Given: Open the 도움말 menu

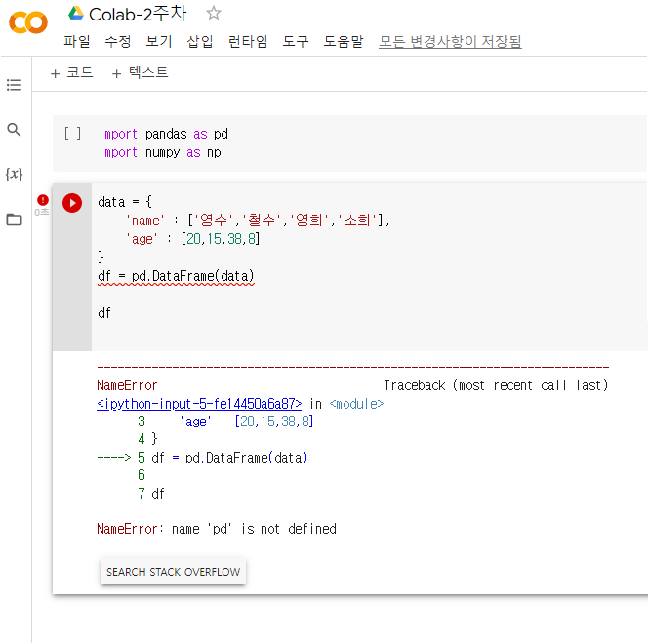Looking at the screenshot, I should point(344,41).
